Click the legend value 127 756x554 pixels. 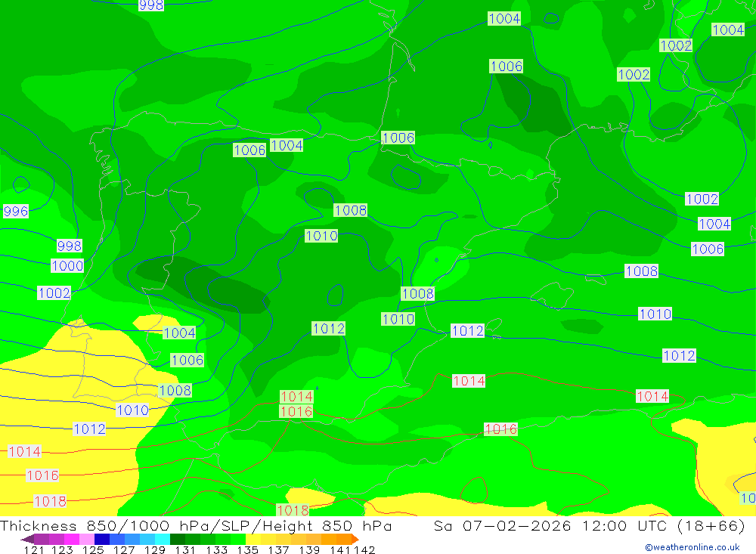(x=123, y=549)
